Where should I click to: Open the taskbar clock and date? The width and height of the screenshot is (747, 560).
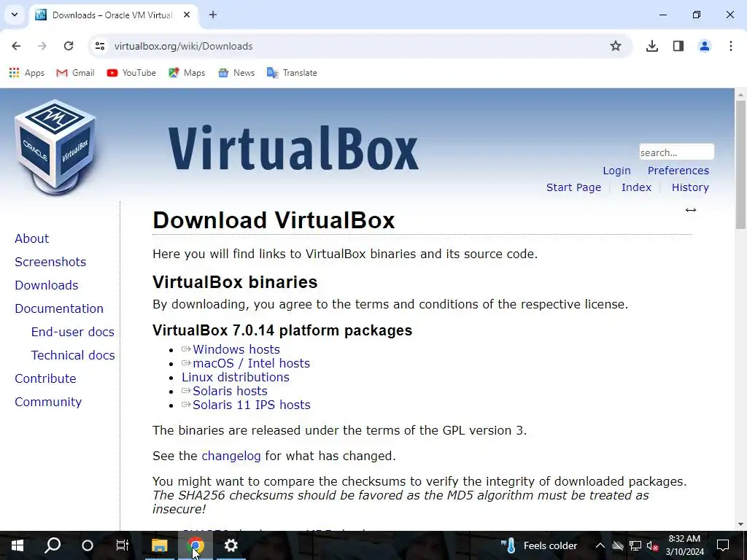(684, 545)
